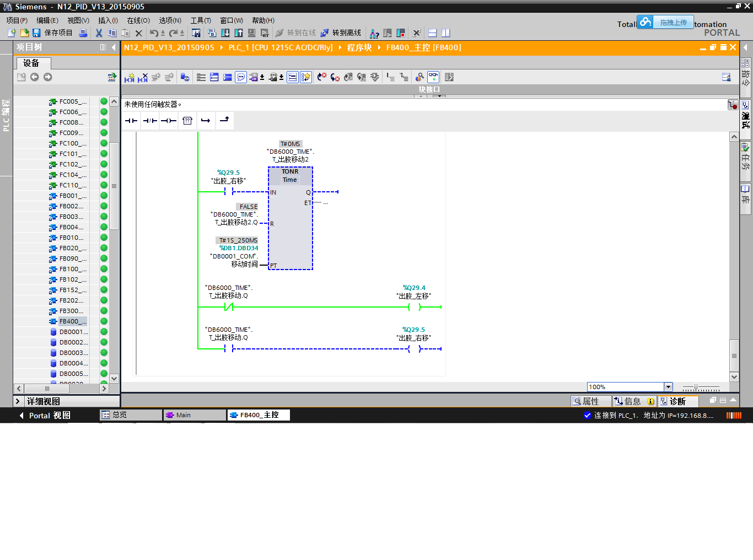Insert a normally open contact
Image resolution: width=753 pixels, height=560 pixels.
click(131, 121)
